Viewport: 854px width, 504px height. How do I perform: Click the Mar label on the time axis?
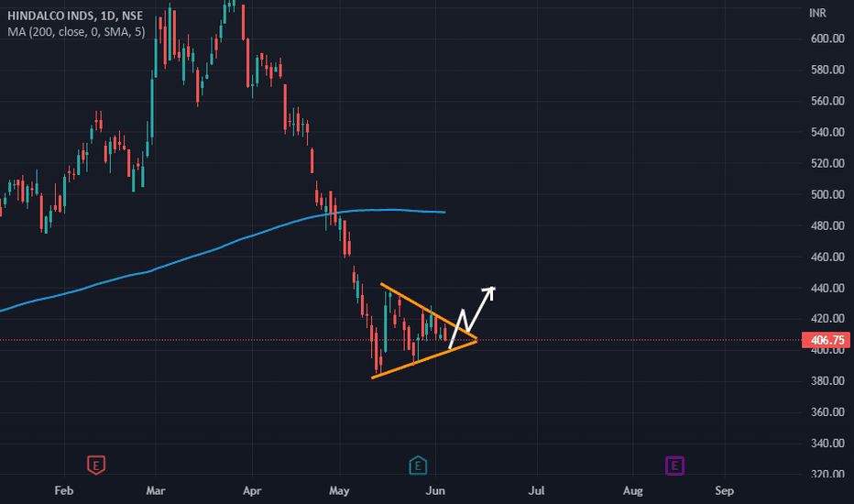[156, 491]
